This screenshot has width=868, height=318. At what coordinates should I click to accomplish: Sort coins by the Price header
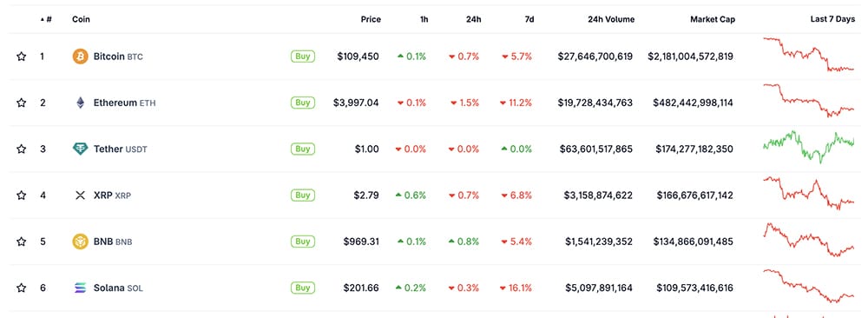tap(371, 19)
